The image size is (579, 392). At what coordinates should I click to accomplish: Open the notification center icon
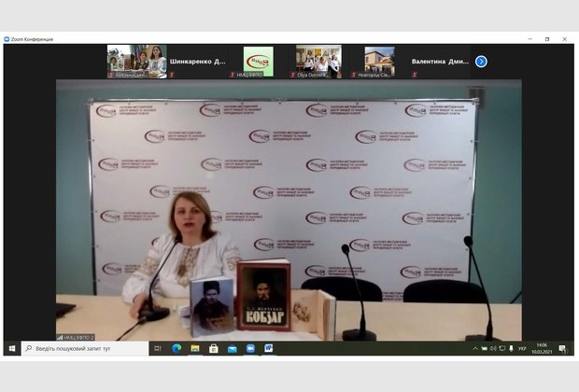point(562,348)
